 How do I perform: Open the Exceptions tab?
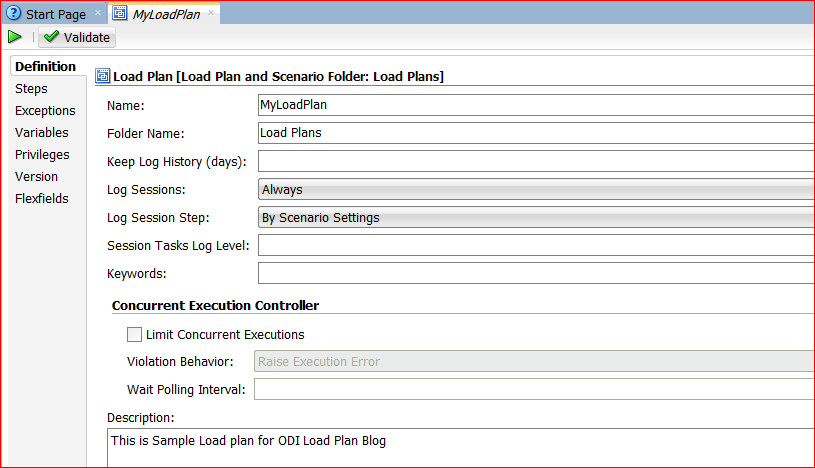click(x=45, y=111)
